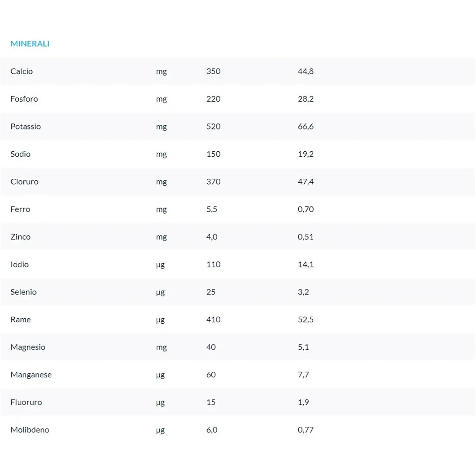This screenshot has height=476, width=476.
Task: Click the MINERALI section heading
Action: click(30, 44)
